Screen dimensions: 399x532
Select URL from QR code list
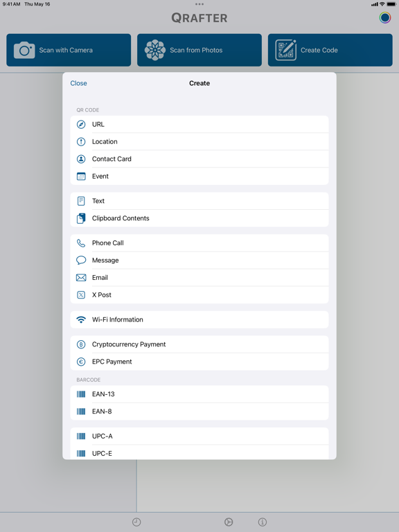click(x=199, y=125)
